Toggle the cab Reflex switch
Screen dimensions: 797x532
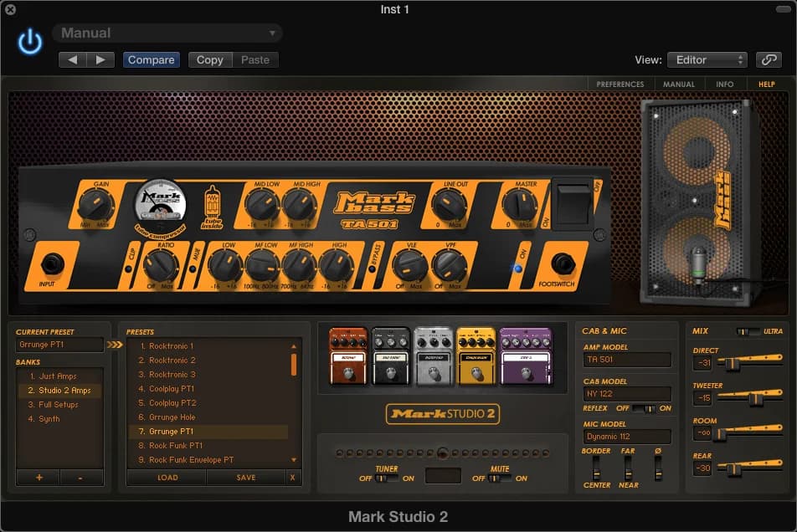point(642,408)
